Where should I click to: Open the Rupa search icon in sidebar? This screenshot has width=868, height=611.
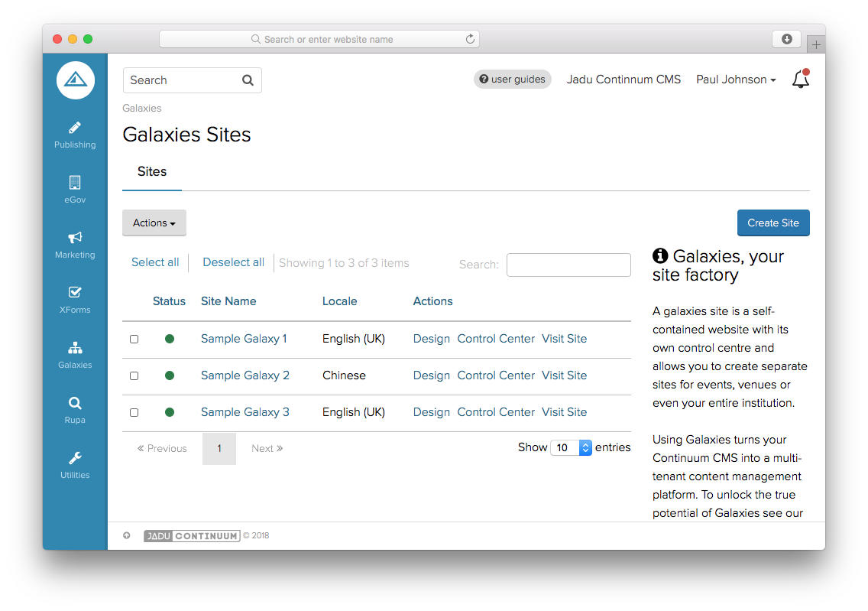(75, 403)
